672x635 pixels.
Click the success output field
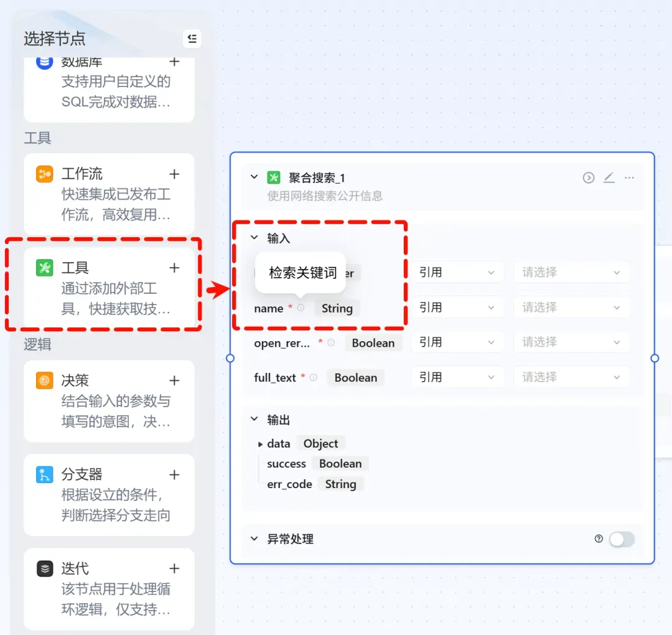(x=286, y=464)
